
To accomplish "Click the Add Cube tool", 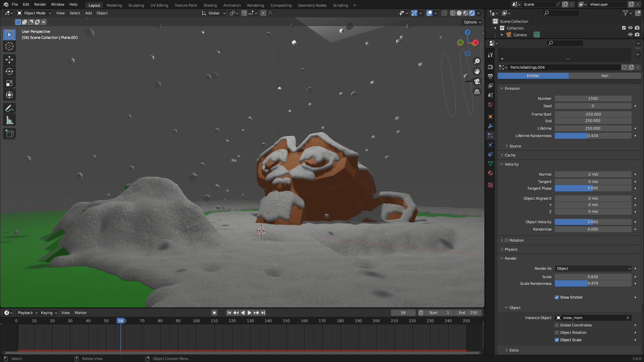I will pos(9,134).
